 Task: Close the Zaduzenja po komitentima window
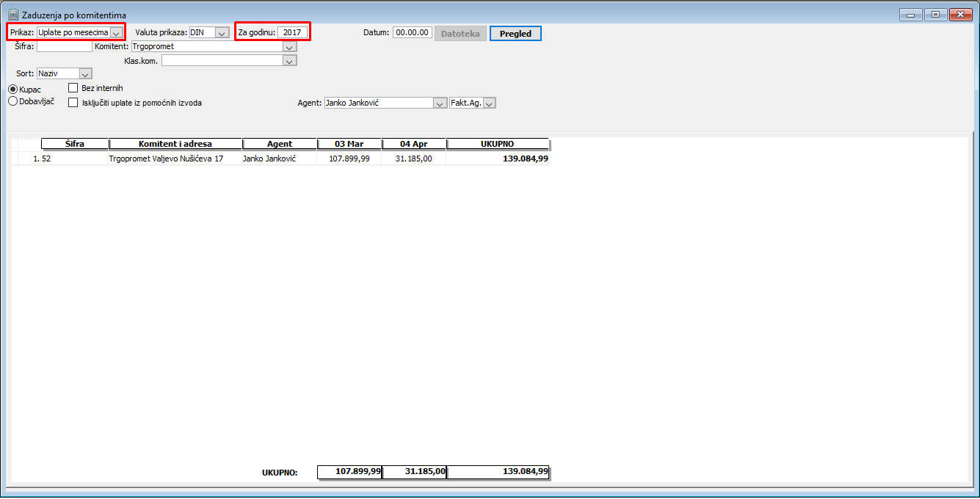click(960, 15)
